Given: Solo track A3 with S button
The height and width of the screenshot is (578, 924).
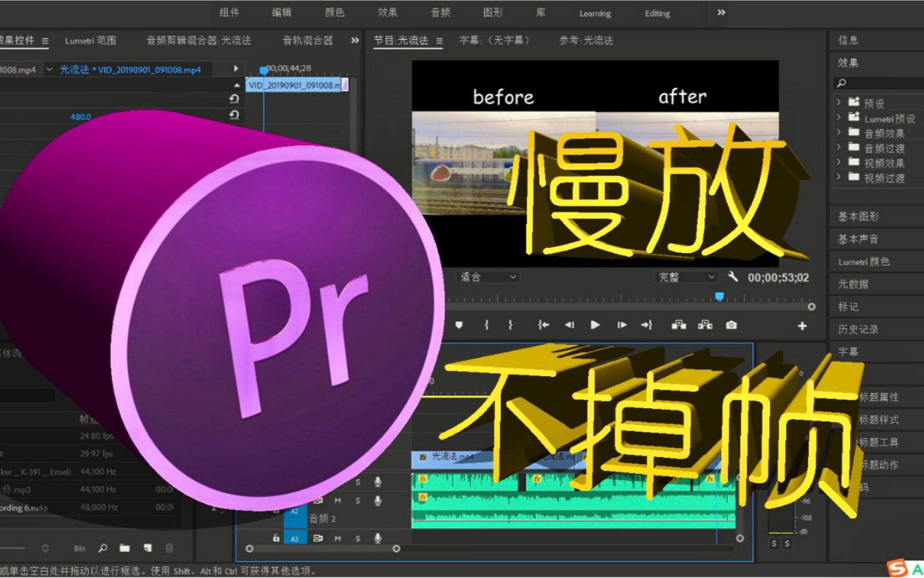Looking at the screenshot, I should coord(358,538).
